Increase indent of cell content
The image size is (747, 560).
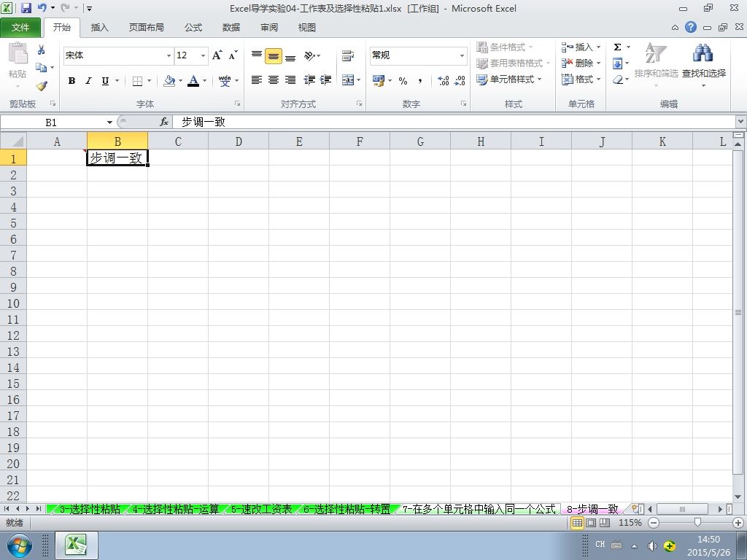click(x=326, y=80)
